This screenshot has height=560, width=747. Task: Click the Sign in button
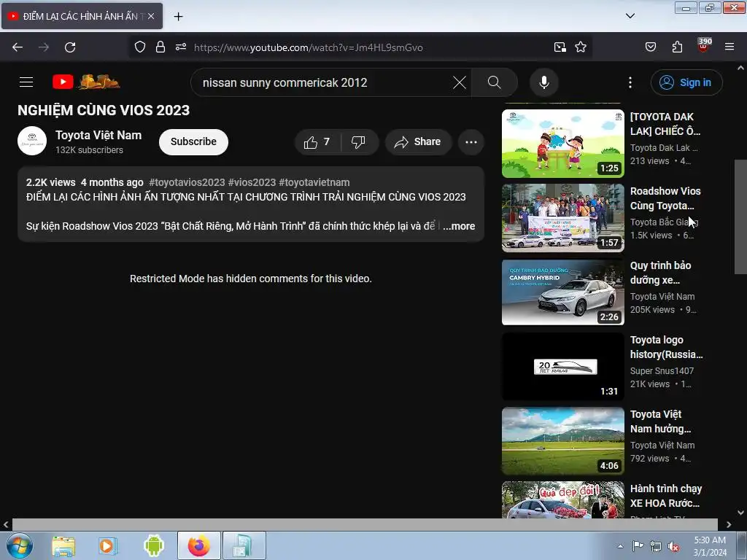click(x=686, y=82)
